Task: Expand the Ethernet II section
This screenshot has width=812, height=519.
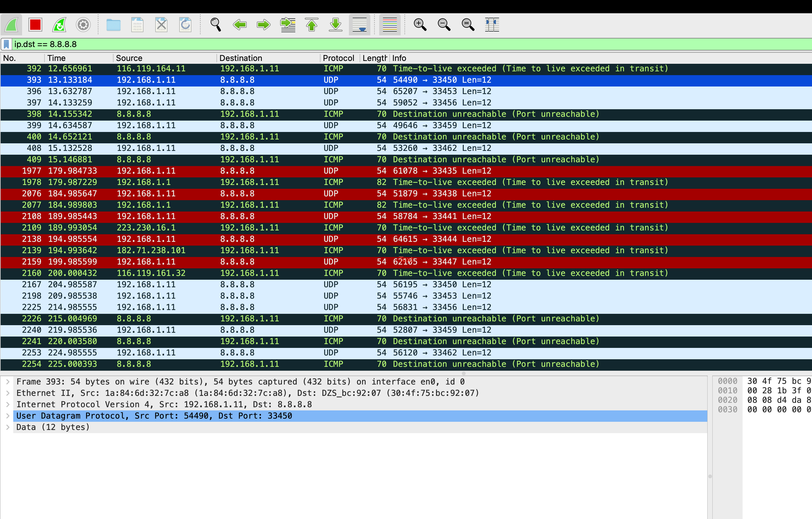Action: (8, 393)
